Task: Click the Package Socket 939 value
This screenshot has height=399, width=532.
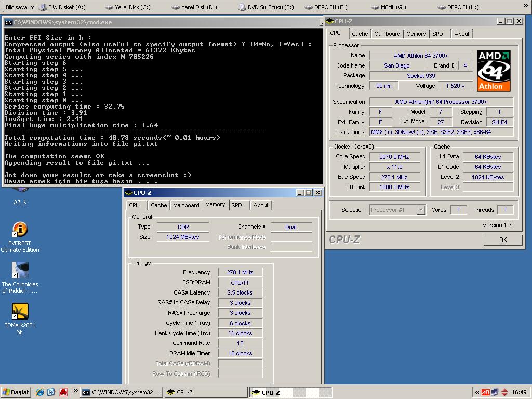Action: 421,76
